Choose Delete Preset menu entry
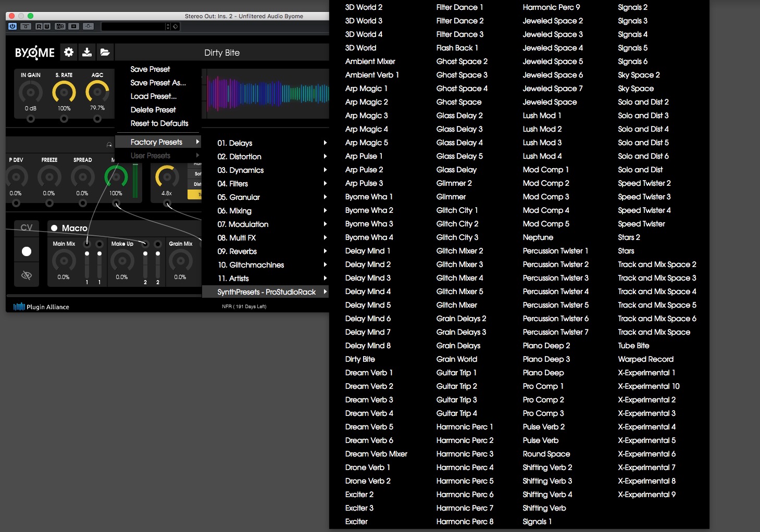760x532 pixels. pyautogui.click(x=158, y=110)
